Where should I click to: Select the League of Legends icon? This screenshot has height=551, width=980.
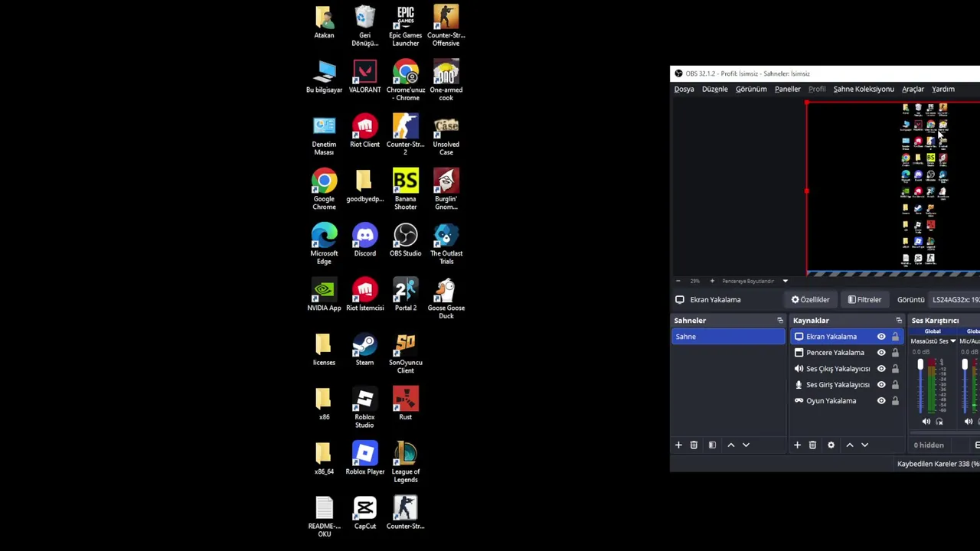click(405, 462)
